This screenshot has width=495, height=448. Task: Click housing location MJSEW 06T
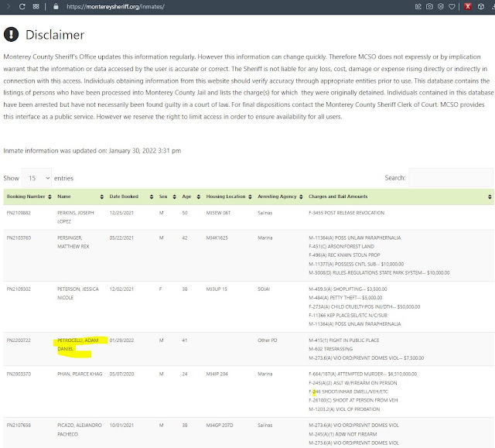[218, 213]
